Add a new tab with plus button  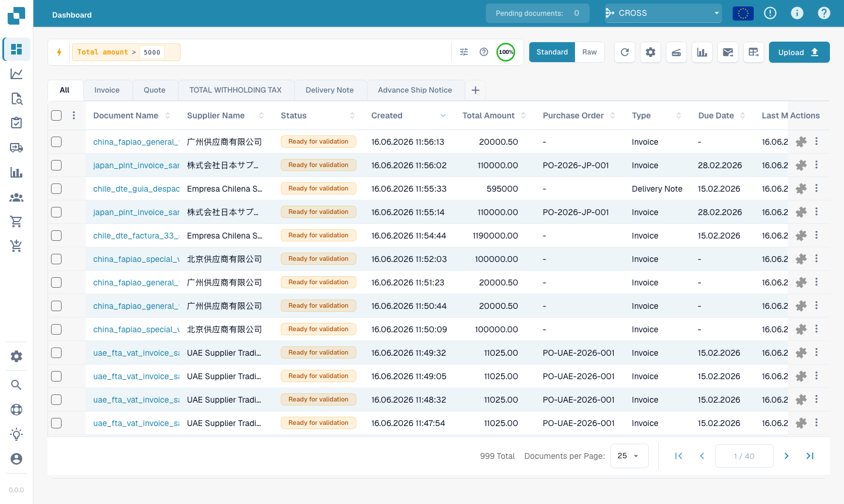(x=475, y=90)
